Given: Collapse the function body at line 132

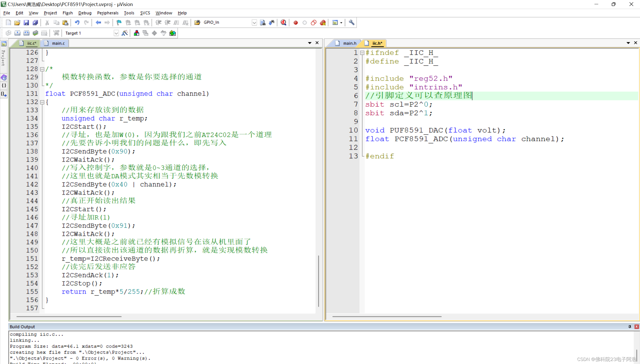Looking at the screenshot, I should (x=42, y=102).
